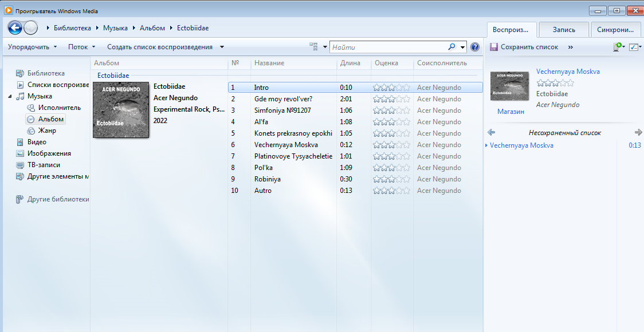
Task: Rate the Simfoniya №91207 track
Action: point(391,110)
